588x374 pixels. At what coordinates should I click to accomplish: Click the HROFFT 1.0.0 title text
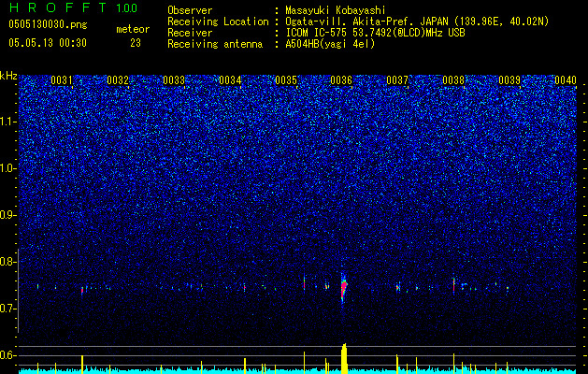(73, 7)
